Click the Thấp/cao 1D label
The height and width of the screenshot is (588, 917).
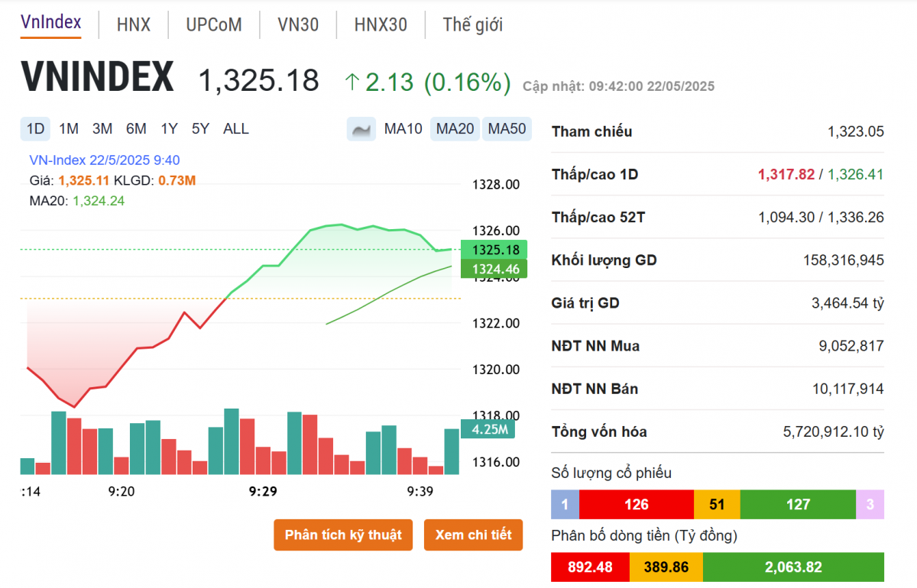tap(595, 174)
